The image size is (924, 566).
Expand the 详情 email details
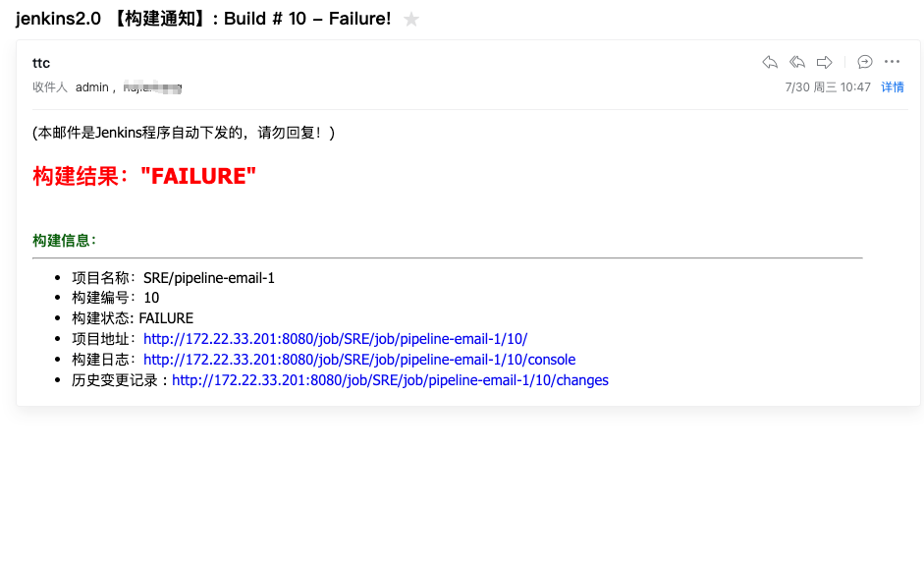tap(892, 87)
